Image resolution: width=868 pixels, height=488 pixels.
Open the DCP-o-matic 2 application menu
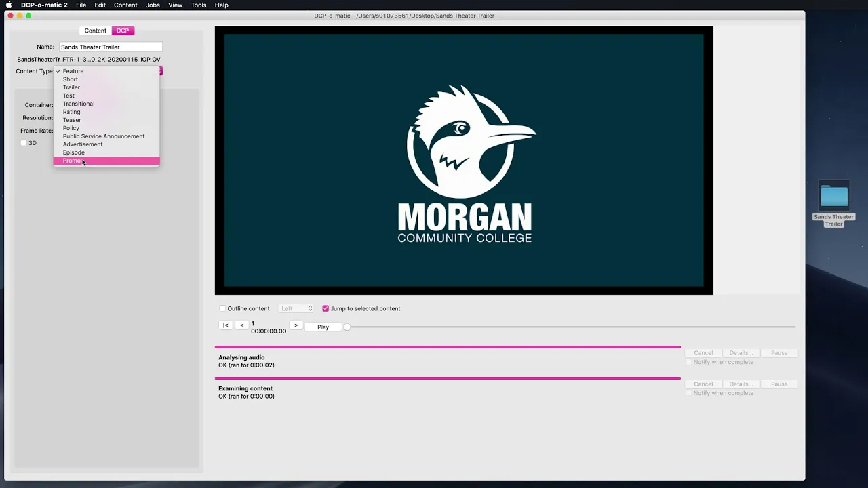coord(44,5)
